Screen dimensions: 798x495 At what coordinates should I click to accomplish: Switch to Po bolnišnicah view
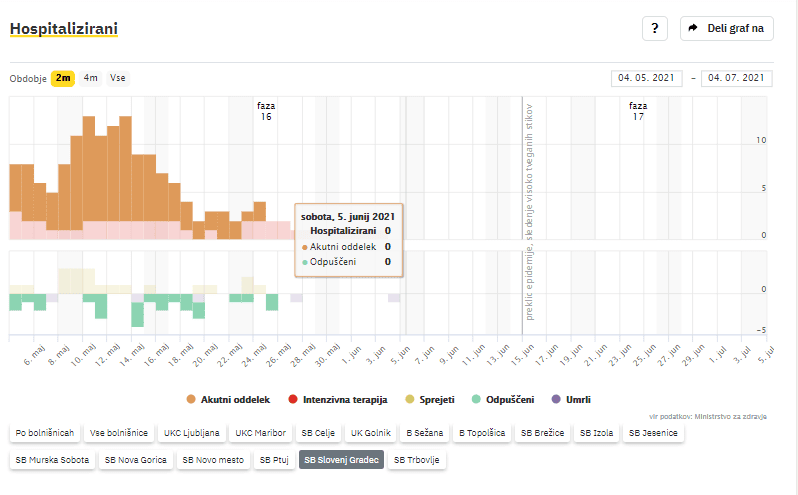(44, 433)
